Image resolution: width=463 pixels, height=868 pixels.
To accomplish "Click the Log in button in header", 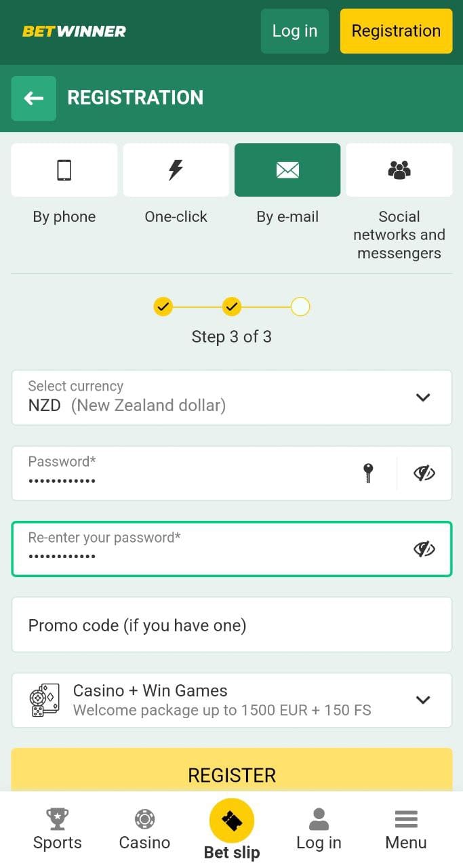I will [295, 31].
